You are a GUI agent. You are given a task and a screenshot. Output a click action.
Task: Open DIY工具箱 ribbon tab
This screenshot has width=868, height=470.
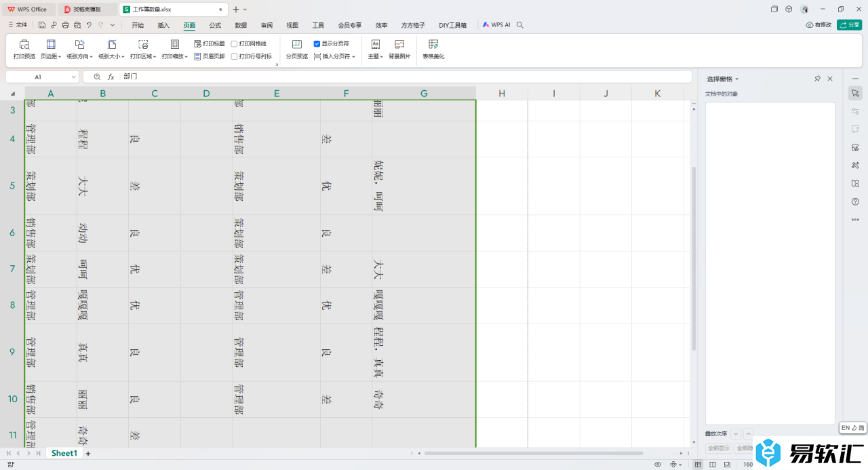point(453,25)
